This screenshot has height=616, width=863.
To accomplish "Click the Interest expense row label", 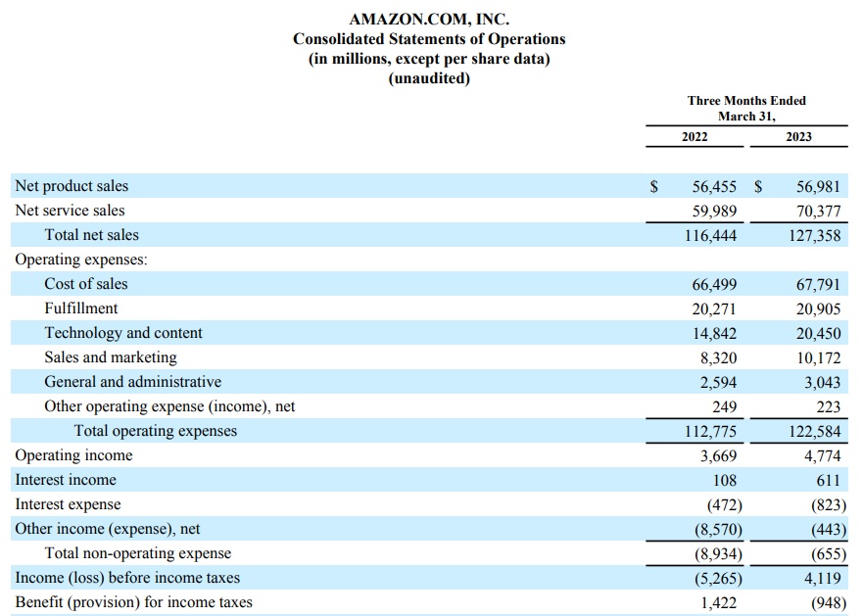I will pyautogui.click(x=68, y=504).
